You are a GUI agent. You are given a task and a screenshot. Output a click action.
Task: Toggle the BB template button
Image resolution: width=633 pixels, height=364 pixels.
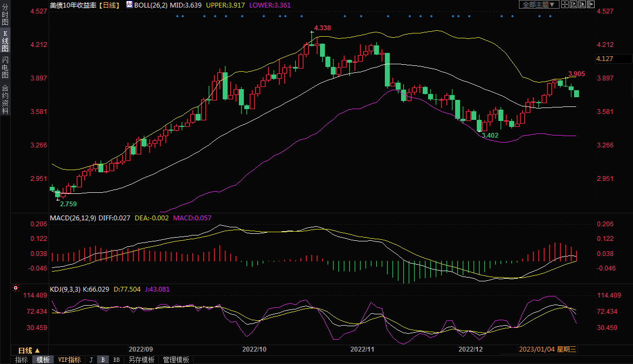tap(116, 360)
